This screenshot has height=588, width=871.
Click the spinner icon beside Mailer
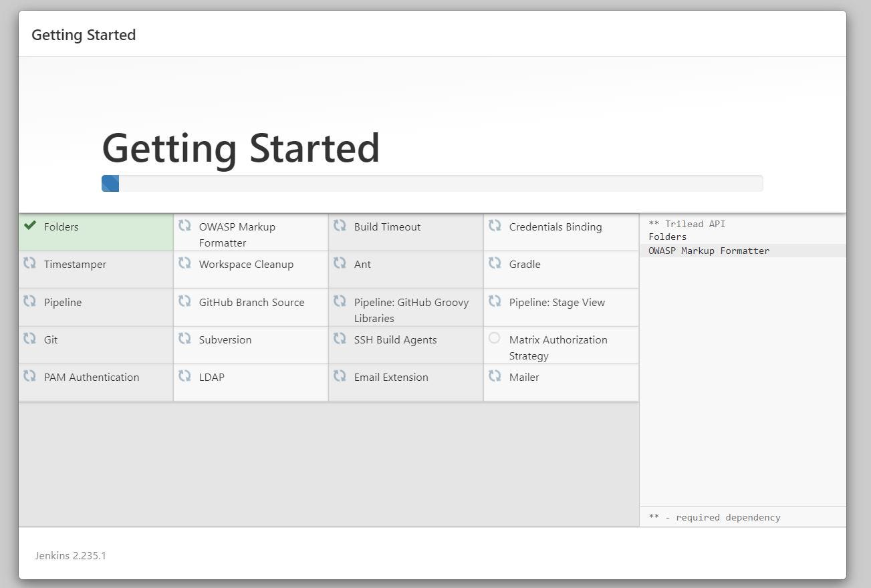[495, 376]
